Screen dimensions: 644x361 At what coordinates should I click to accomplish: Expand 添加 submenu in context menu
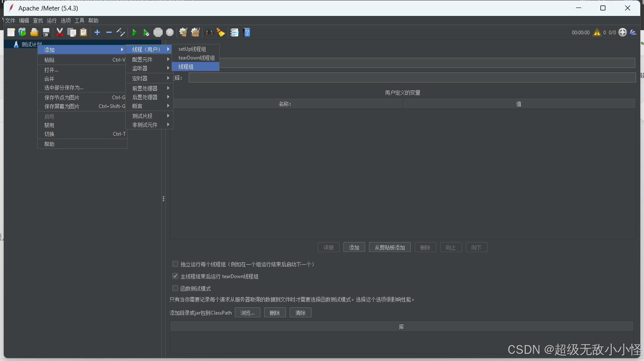coord(82,50)
